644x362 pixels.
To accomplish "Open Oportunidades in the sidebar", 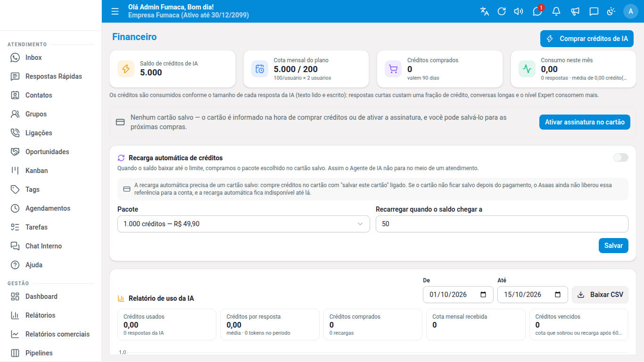I will click(51, 152).
